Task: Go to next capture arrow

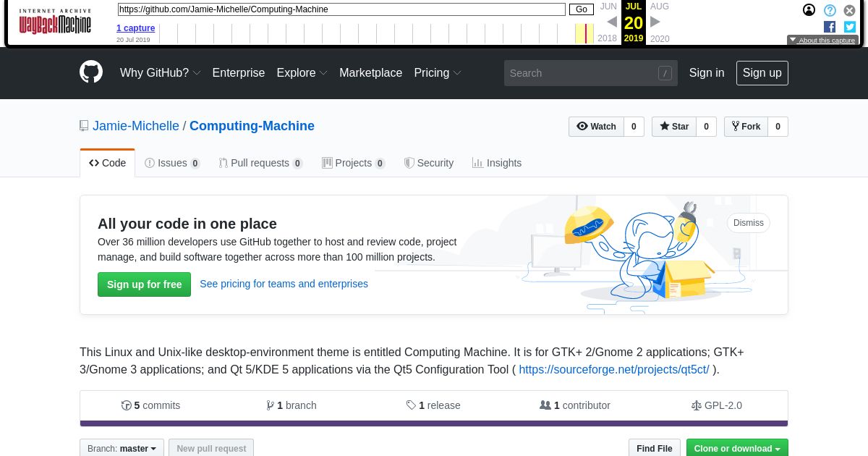Action: [655, 22]
